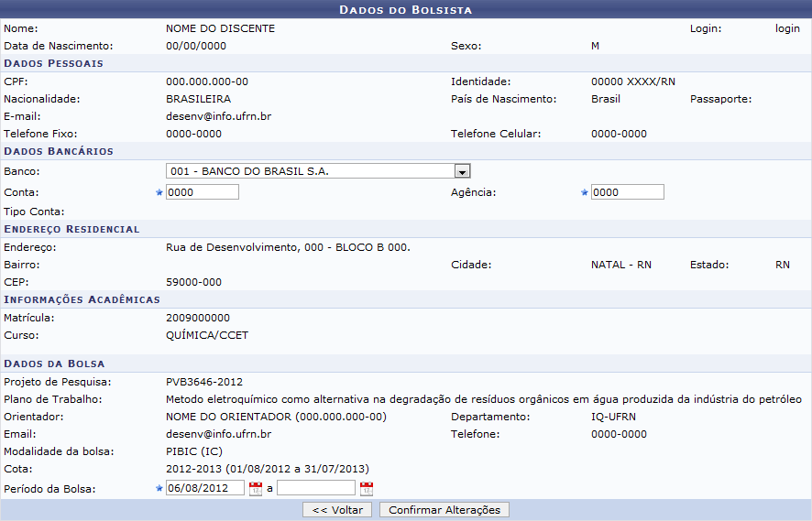The image size is (812, 521).
Task: Click the start date field showing 06/08/2012
Action: [x=205, y=488]
